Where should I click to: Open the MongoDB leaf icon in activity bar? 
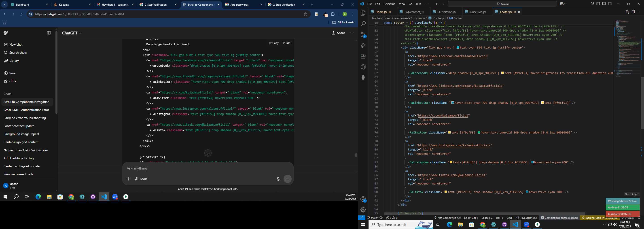(x=363, y=78)
